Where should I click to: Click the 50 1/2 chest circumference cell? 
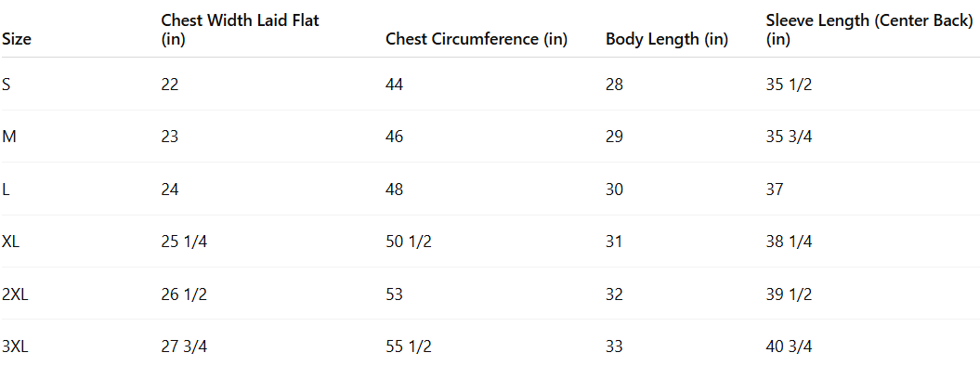pos(408,242)
